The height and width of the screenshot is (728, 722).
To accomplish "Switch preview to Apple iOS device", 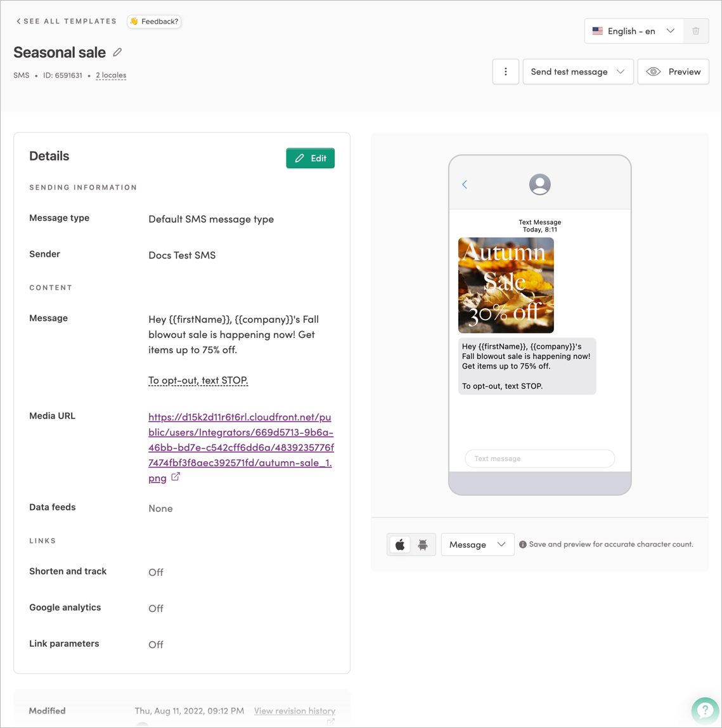I will pyautogui.click(x=400, y=544).
